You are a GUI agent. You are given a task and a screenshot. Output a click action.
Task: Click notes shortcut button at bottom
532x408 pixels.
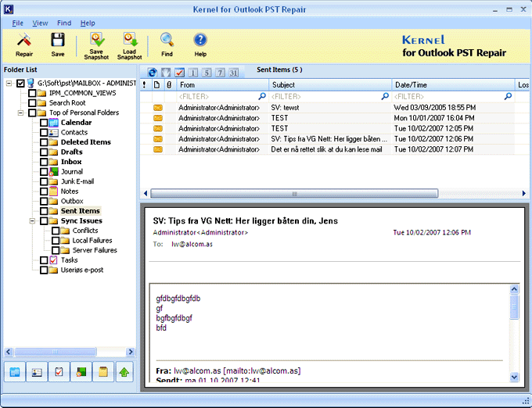tap(103, 372)
